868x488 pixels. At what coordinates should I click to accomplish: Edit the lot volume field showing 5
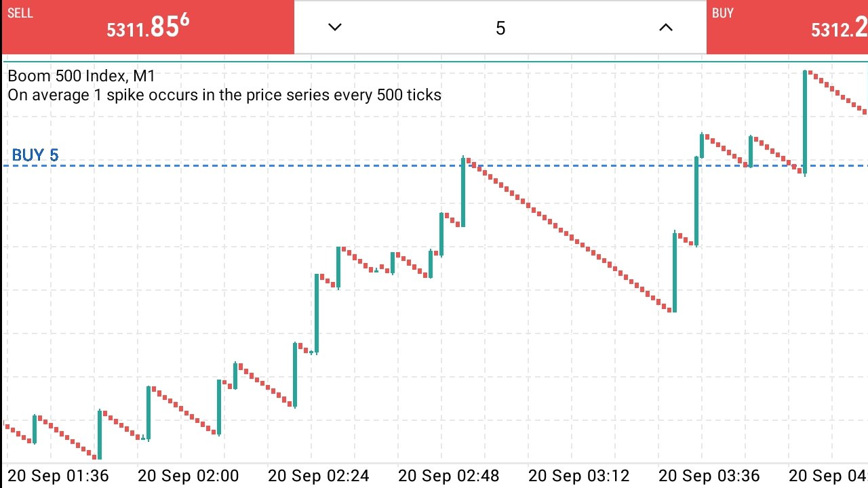500,28
